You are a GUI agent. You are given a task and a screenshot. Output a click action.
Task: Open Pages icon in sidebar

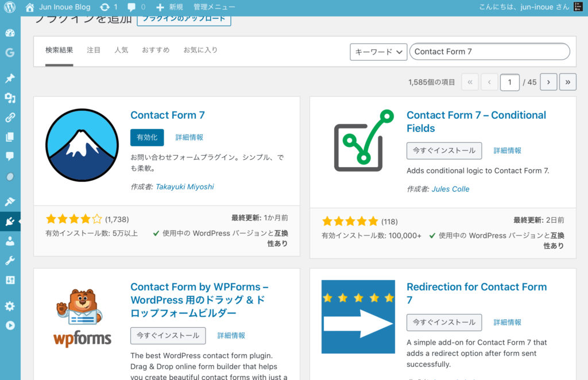[10, 137]
